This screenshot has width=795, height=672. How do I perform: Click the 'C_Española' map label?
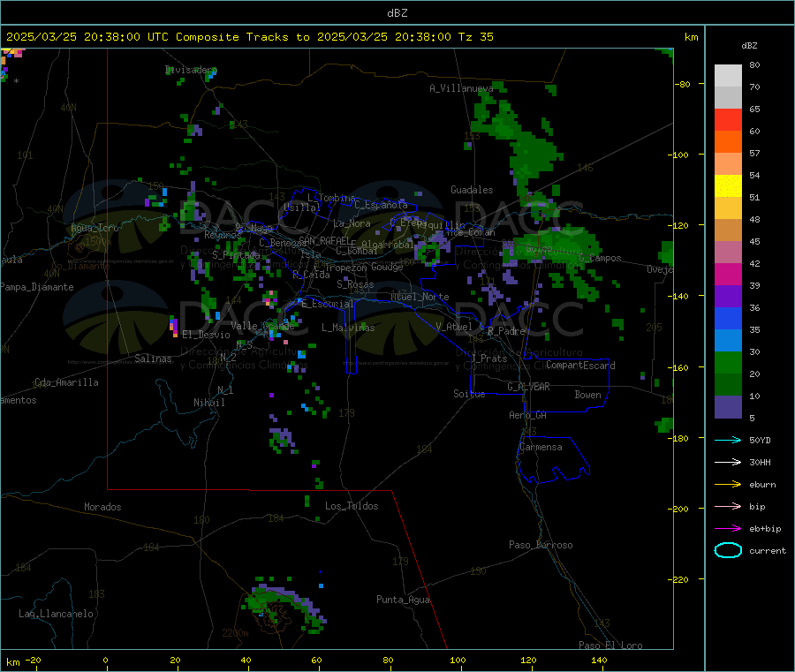click(x=381, y=205)
